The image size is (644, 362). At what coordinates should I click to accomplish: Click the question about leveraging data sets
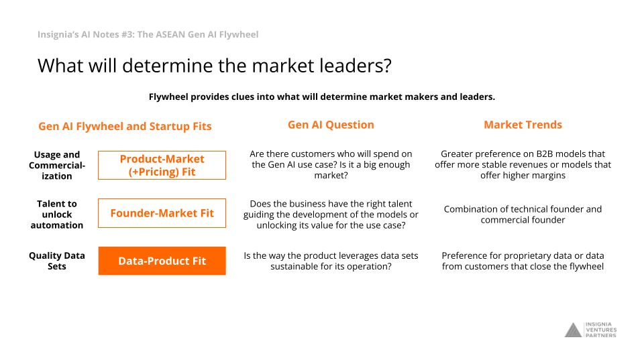point(331,261)
